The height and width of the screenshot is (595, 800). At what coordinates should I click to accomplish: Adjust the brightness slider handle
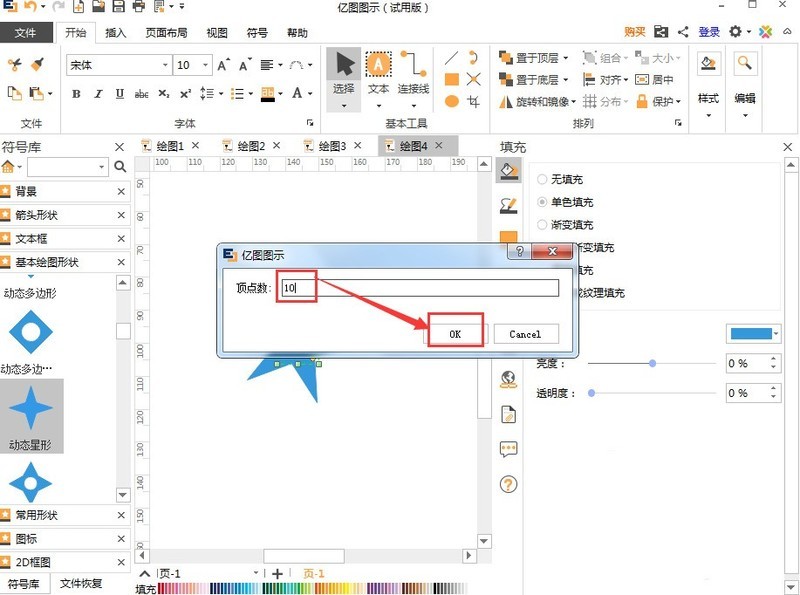tap(652, 363)
